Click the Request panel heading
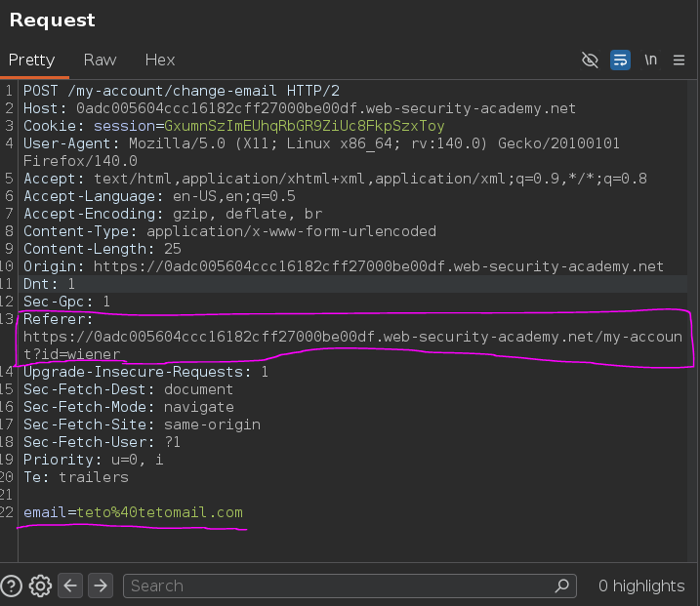 (x=53, y=20)
